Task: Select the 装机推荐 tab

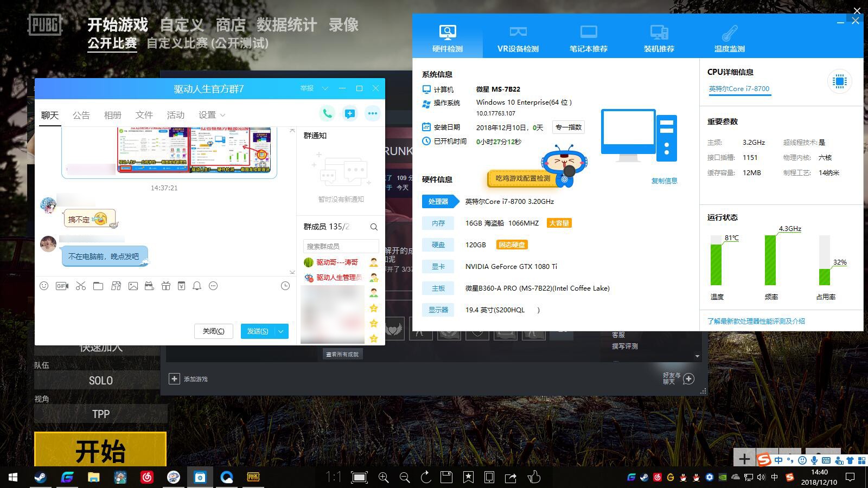Action: (x=659, y=38)
